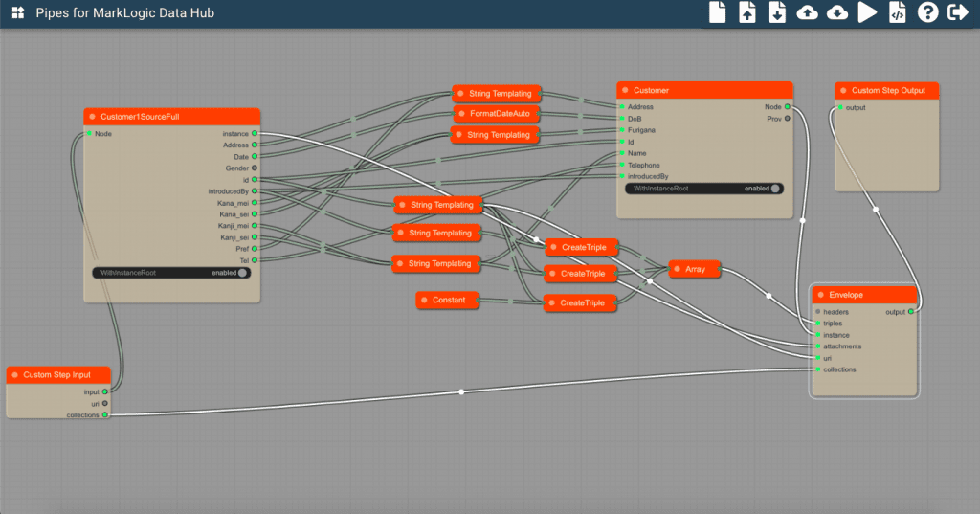980x514 pixels.
Task: Toggle WithInstanceRoot on the Customer1SourceFull node
Action: pos(242,273)
